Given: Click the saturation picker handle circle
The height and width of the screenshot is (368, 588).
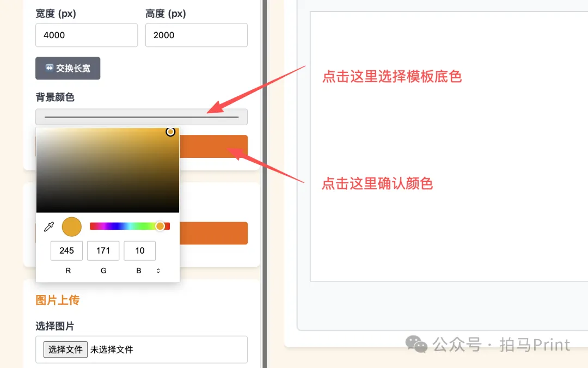Looking at the screenshot, I should tap(170, 132).
